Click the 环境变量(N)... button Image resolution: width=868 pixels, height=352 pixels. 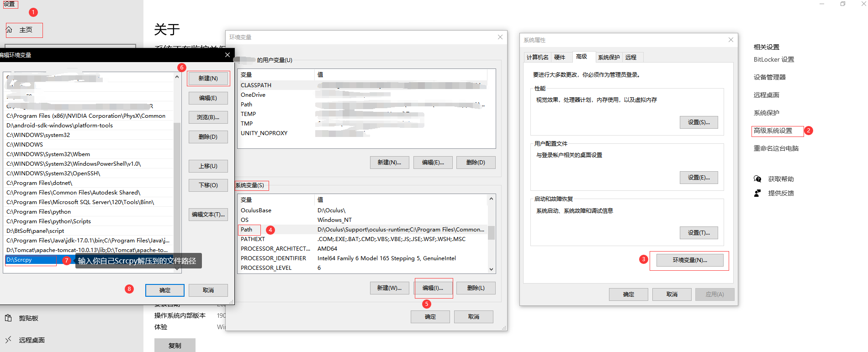(690, 260)
